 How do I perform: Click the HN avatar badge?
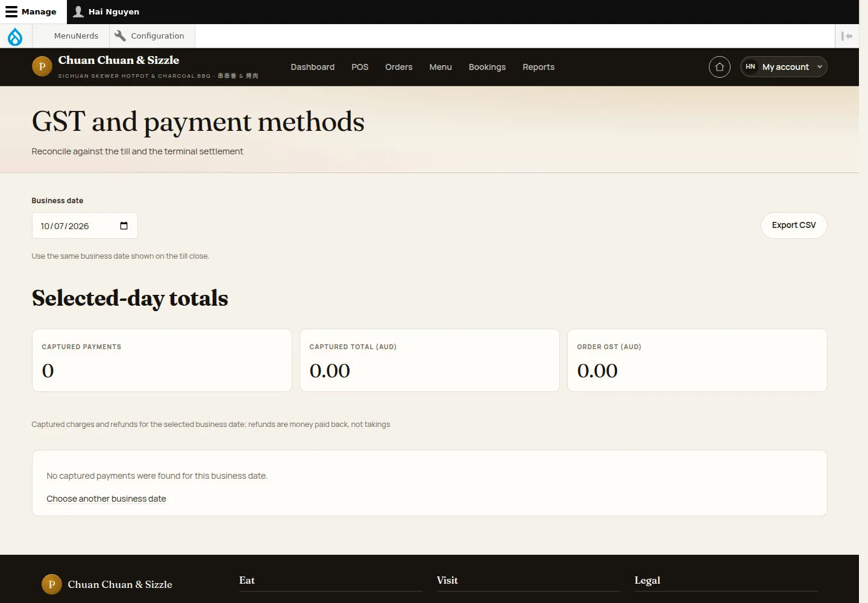coord(750,67)
